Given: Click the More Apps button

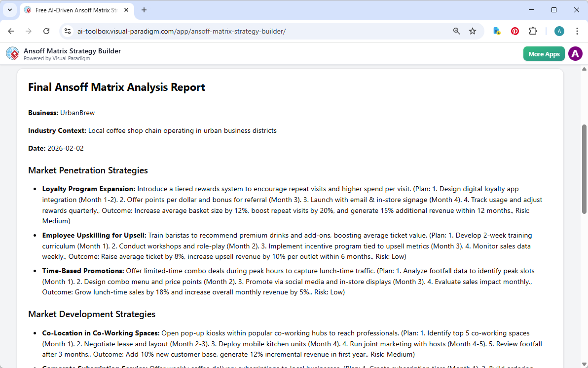Looking at the screenshot, I should (544, 53).
